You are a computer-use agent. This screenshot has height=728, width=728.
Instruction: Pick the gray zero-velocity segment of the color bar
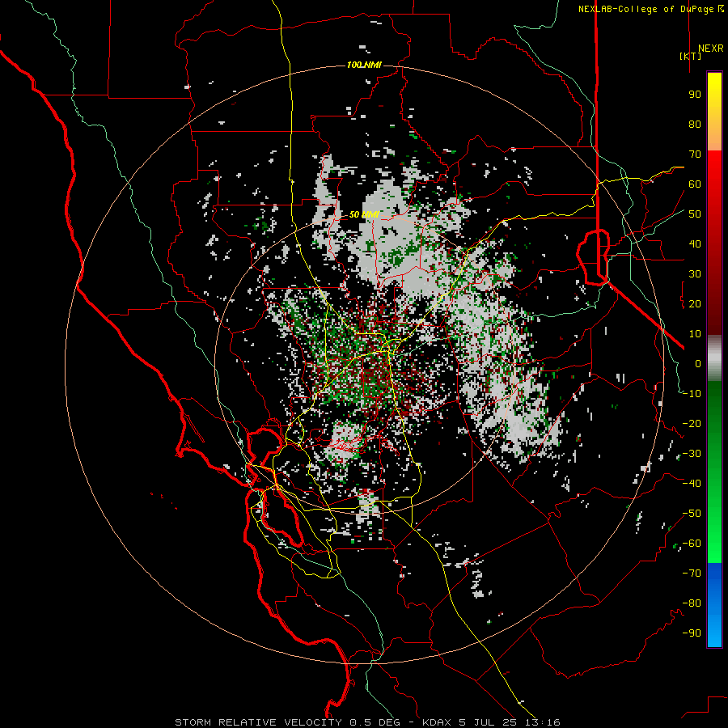point(714,358)
